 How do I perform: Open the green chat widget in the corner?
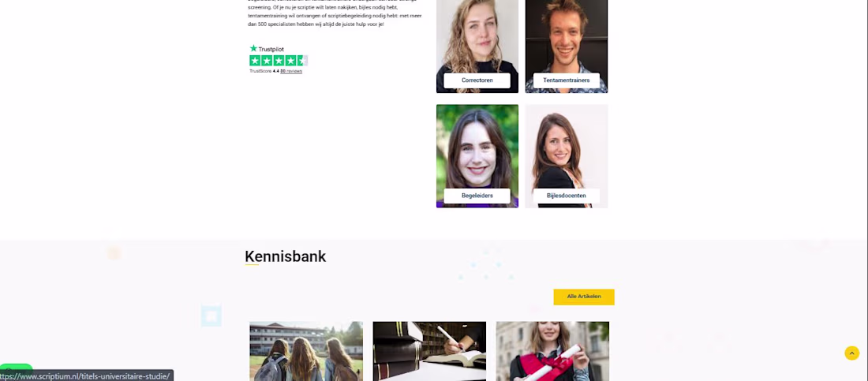(x=17, y=367)
